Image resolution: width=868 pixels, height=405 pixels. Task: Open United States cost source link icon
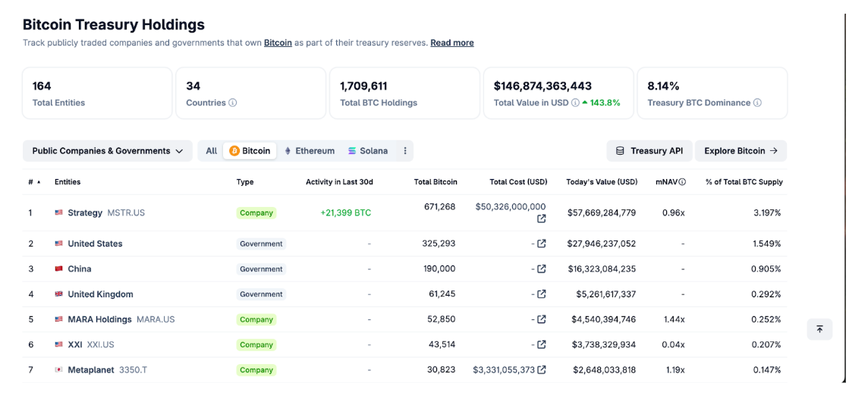(x=542, y=243)
